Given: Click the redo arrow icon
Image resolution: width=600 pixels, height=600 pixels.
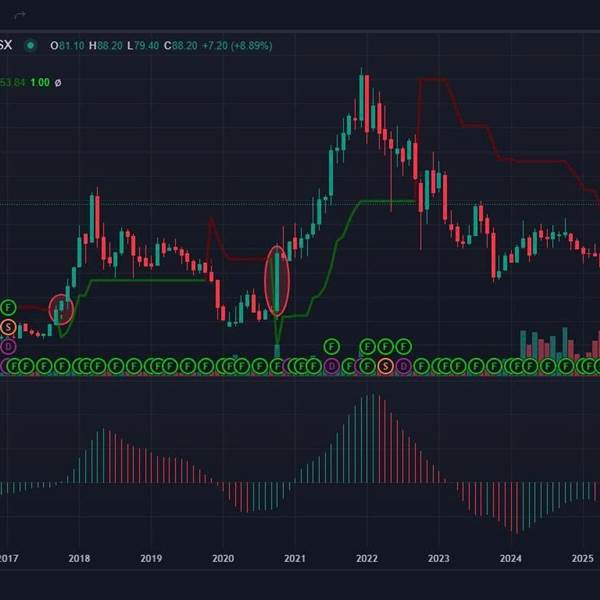Looking at the screenshot, I should click(x=20, y=15).
